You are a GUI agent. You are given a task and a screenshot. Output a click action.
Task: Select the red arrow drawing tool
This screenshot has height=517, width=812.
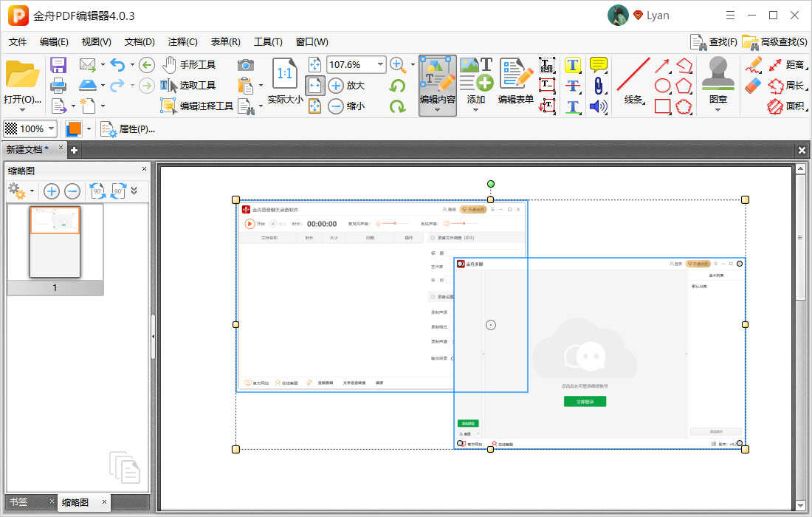tap(662, 65)
